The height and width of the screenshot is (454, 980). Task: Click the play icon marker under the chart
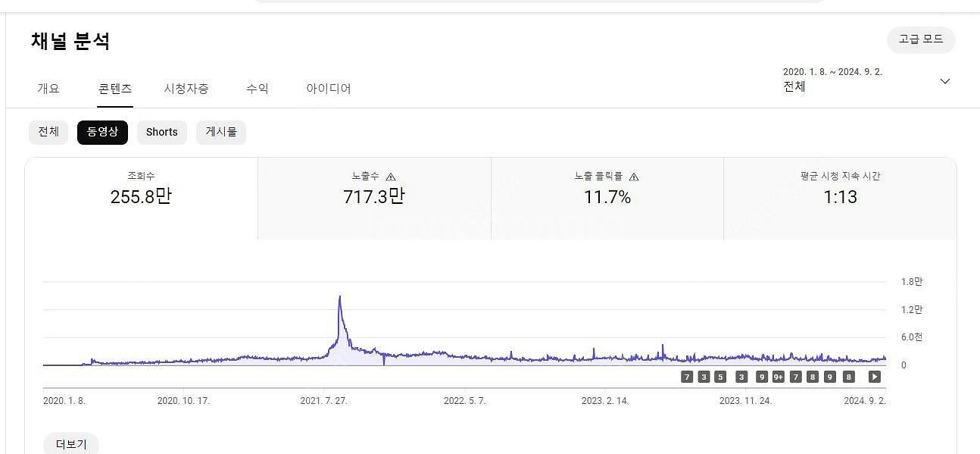click(x=875, y=377)
